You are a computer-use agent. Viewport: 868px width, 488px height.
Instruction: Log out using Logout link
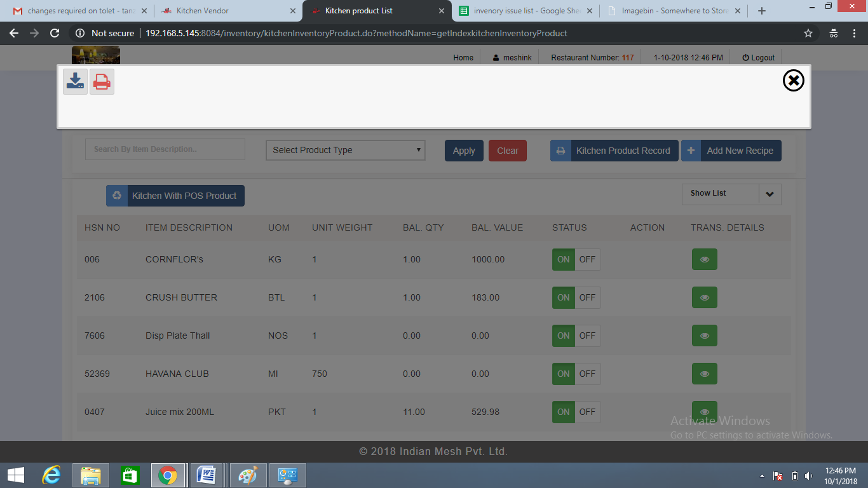click(x=758, y=57)
